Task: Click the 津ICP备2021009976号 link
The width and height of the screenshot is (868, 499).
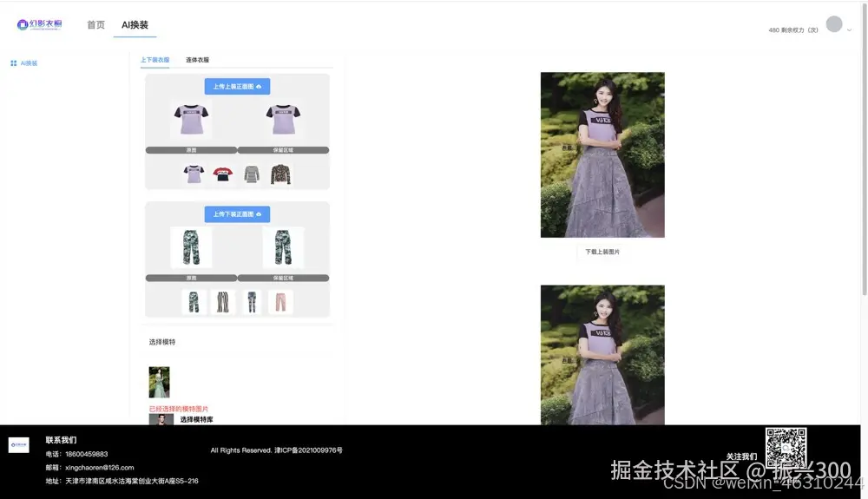Action: point(308,450)
